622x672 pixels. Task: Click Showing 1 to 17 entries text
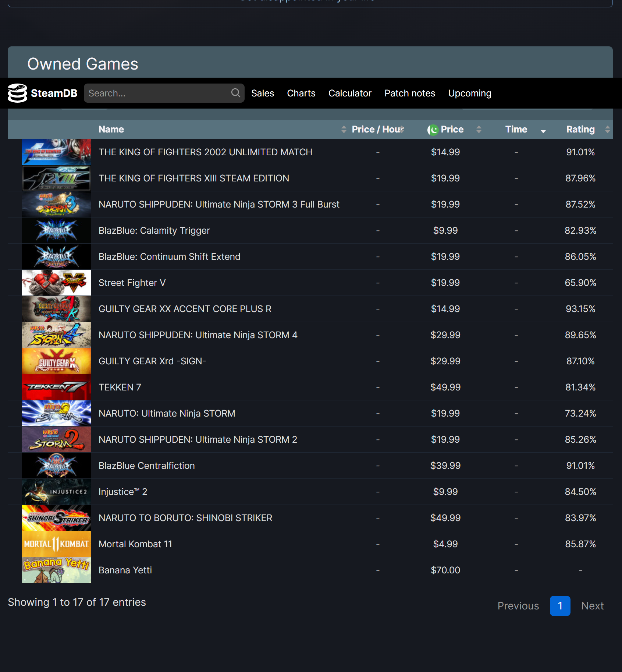pyautogui.click(x=77, y=602)
